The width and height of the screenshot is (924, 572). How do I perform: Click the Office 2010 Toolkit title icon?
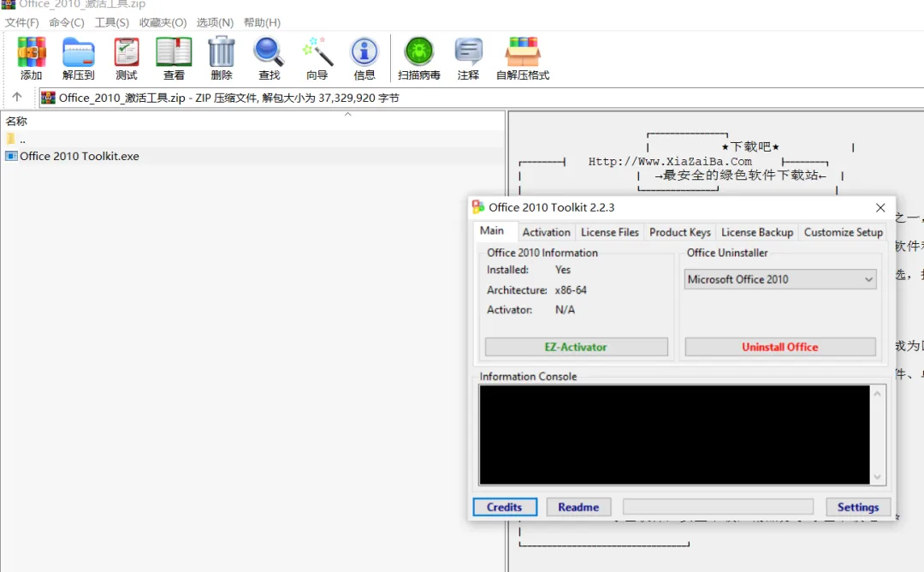pyautogui.click(x=478, y=207)
